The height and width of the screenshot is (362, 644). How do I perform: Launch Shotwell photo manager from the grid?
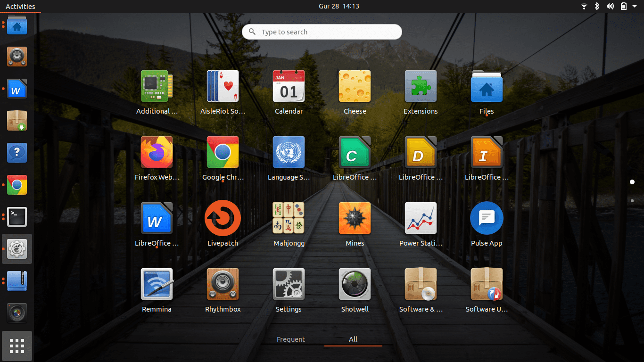tap(355, 290)
